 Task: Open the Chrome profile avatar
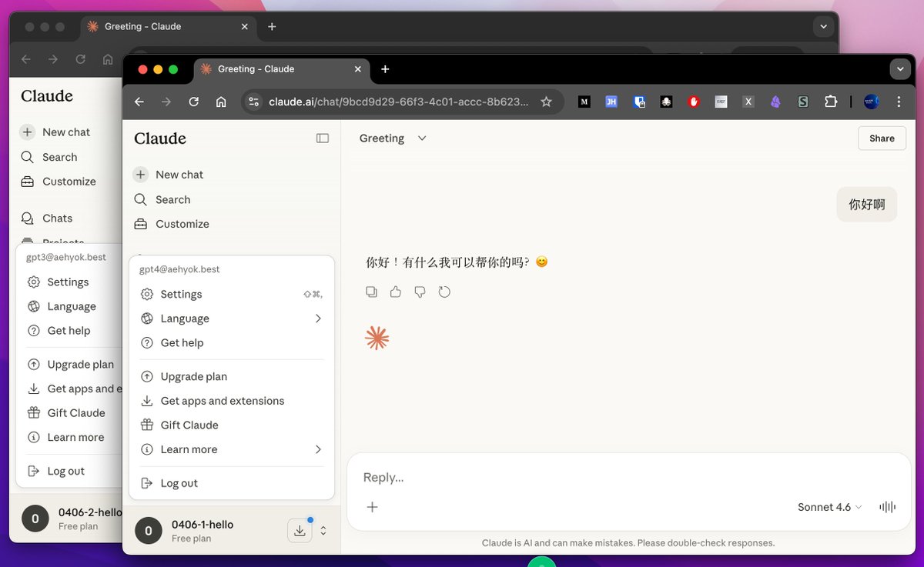pyautogui.click(x=872, y=102)
